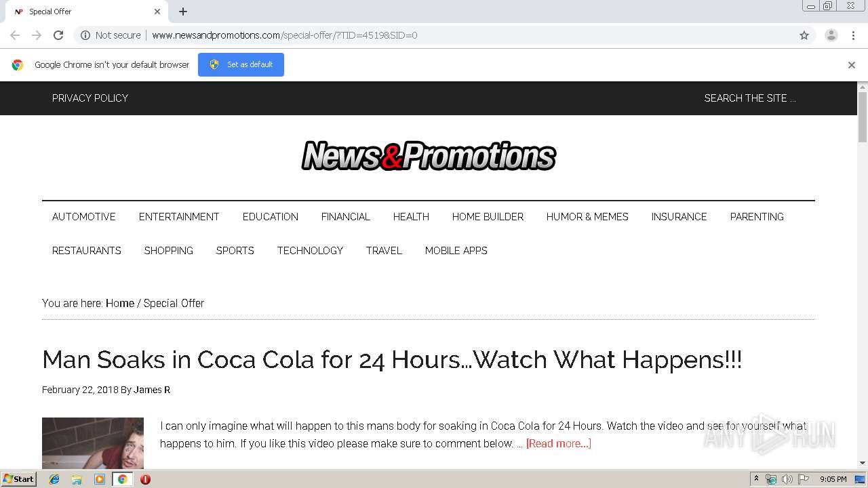
Task: Open the Travel category
Action: pyautogui.click(x=384, y=251)
